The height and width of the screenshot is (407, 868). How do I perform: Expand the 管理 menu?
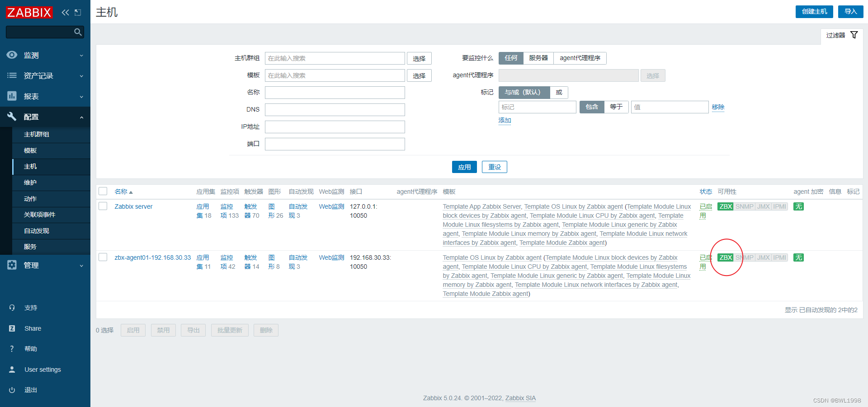coord(45,265)
